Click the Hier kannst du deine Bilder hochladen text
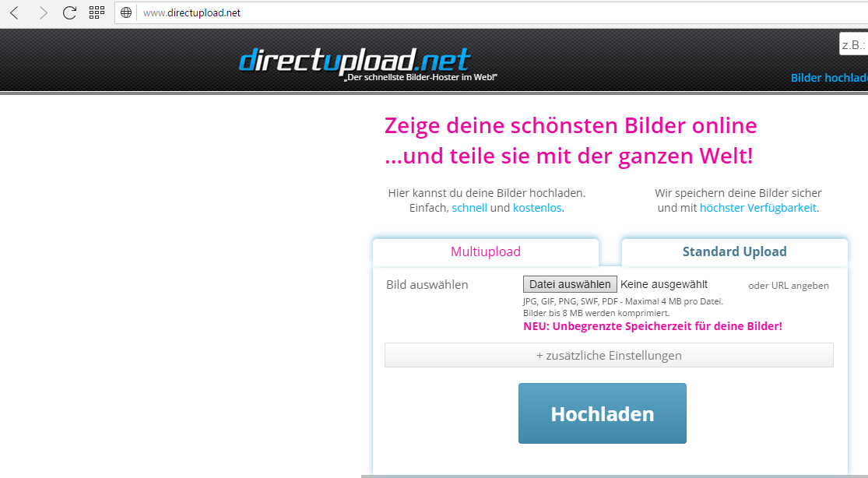This screenshot has width=868, height=478. [x=487, y=193]
